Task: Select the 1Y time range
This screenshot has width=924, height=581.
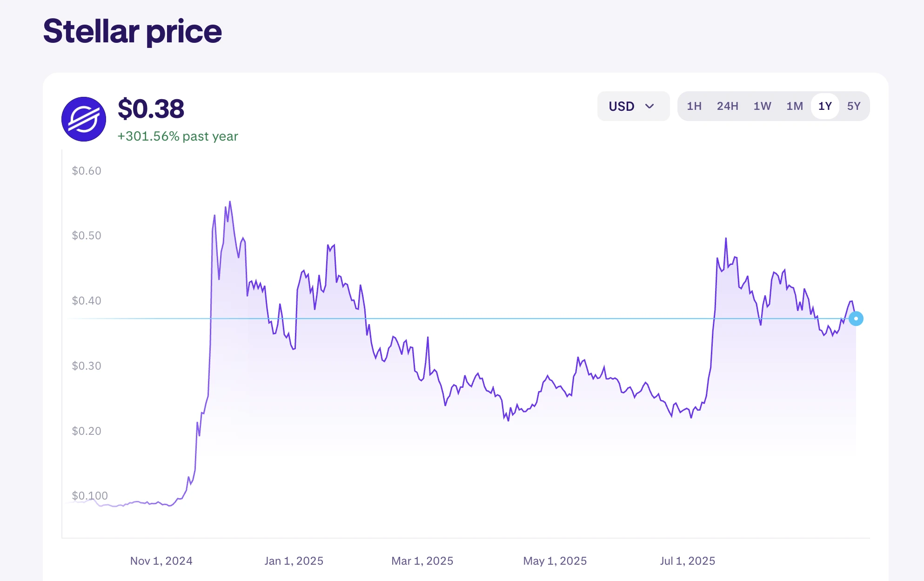Action: point(825,106)
